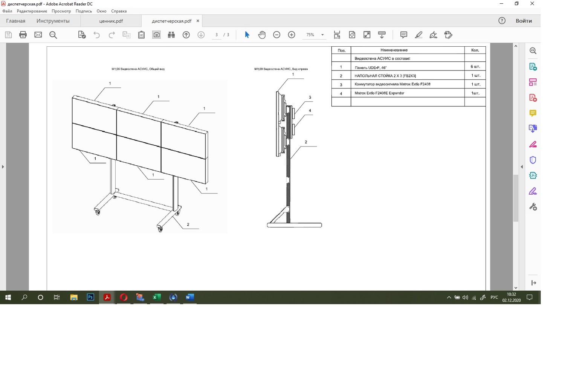Click the page number input field
Viewport: 565px width, 392px height.
(x=217, y=35)
